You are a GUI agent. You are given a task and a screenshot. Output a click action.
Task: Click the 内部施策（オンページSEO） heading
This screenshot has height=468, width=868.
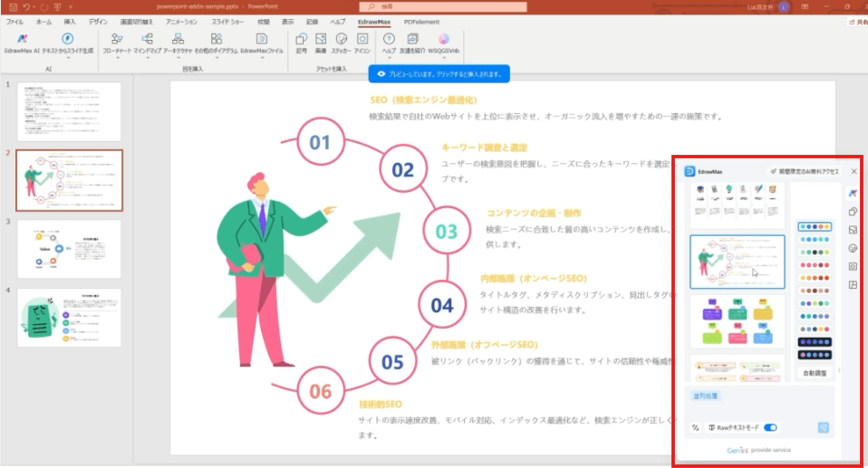click(x=534, y=278)
